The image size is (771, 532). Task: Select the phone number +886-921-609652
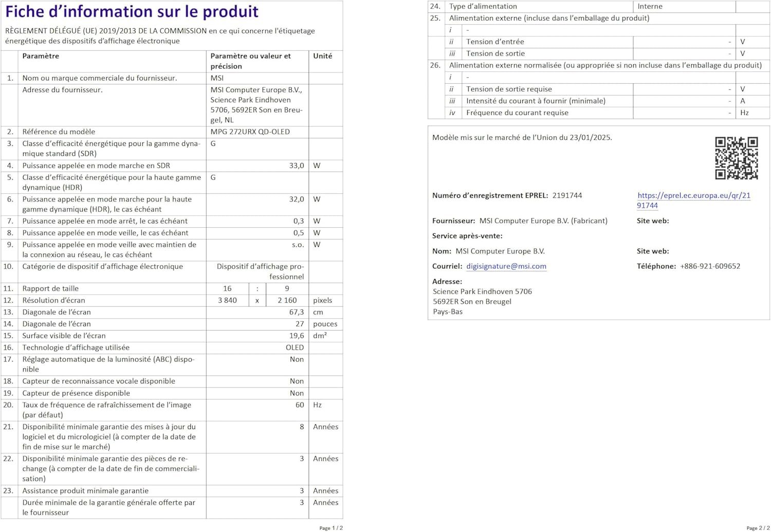[x=710, y=266]
